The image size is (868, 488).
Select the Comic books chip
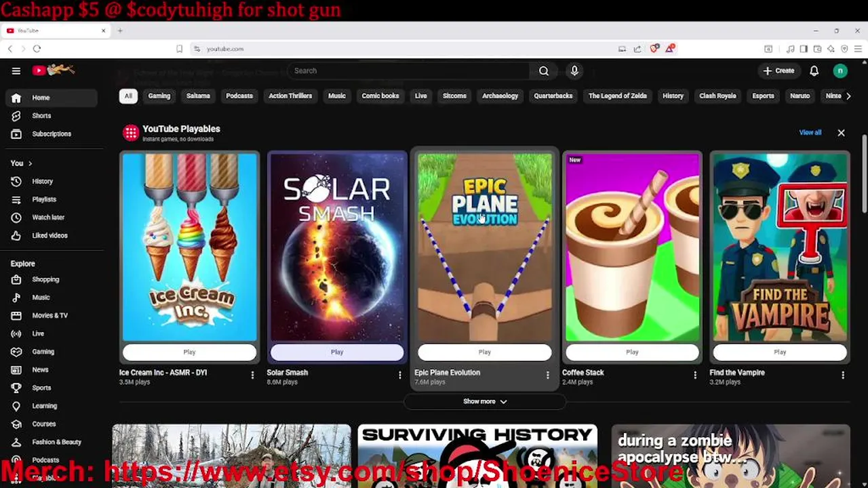[x=380, y=96]
